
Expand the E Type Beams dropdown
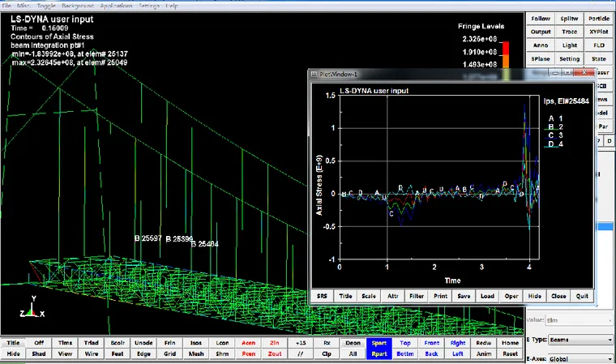[580, 340]
